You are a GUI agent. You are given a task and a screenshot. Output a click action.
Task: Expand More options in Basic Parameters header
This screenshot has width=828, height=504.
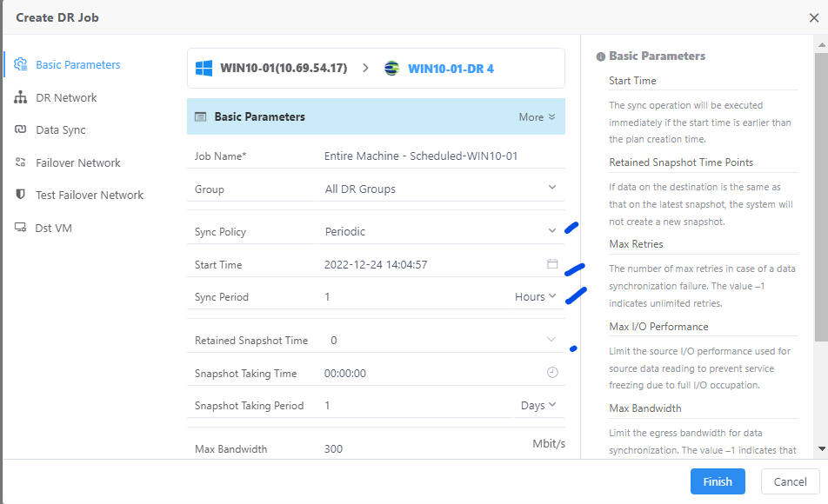click(x=537, y=117)
